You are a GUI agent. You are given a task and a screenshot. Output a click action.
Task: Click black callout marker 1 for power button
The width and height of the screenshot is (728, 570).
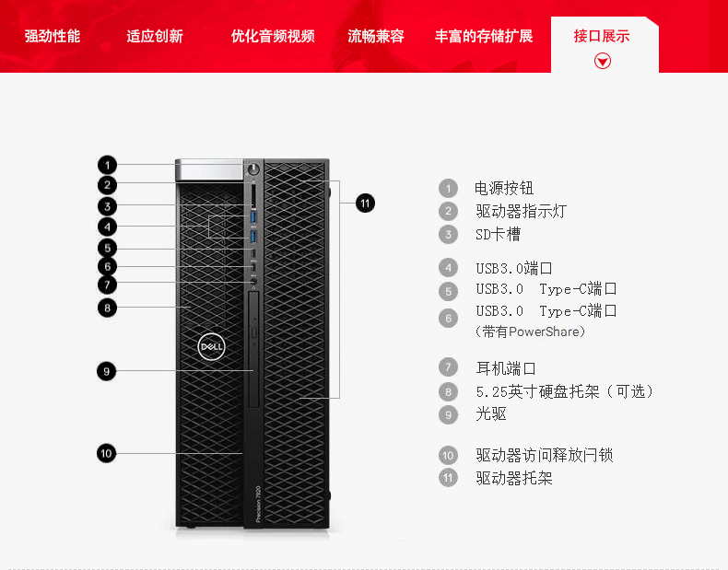pos(107,165)
